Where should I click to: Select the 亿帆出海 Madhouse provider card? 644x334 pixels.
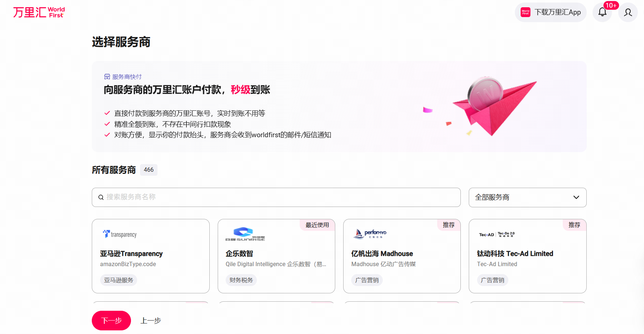(402, 256)
